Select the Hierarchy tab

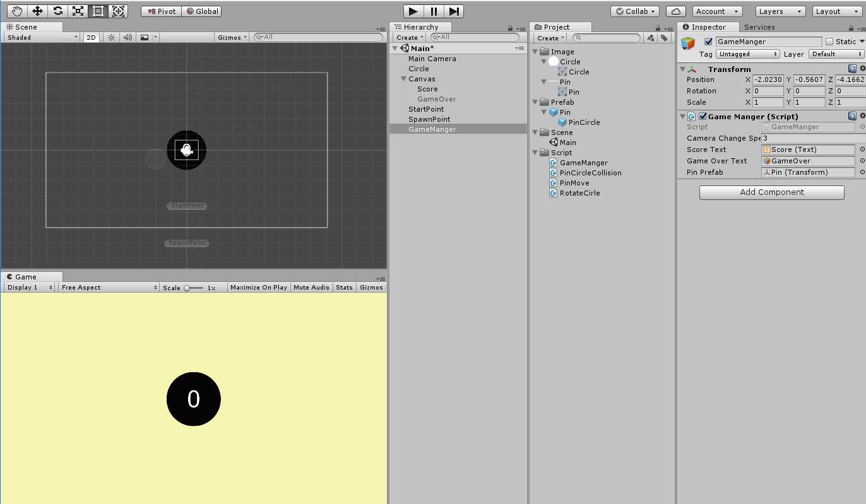point(420,27)
